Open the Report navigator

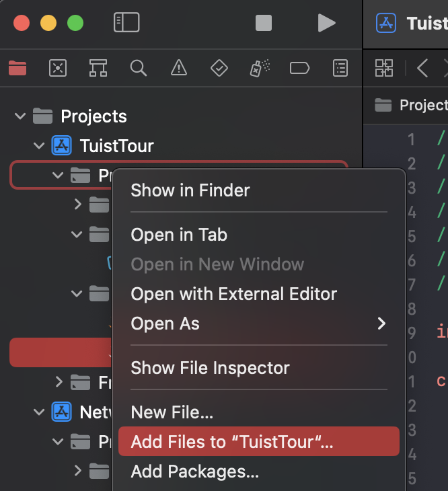coord(340,68)
